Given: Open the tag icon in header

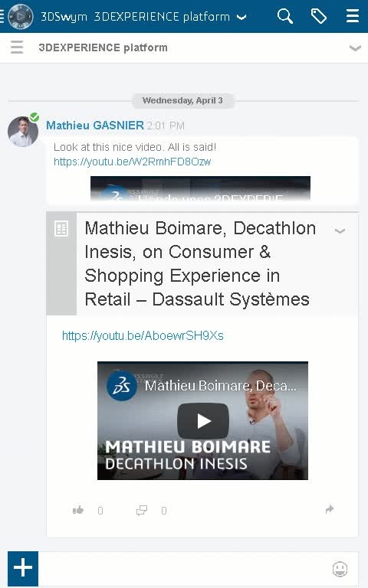Looking at the screenshot, I should tap(319, 17).
